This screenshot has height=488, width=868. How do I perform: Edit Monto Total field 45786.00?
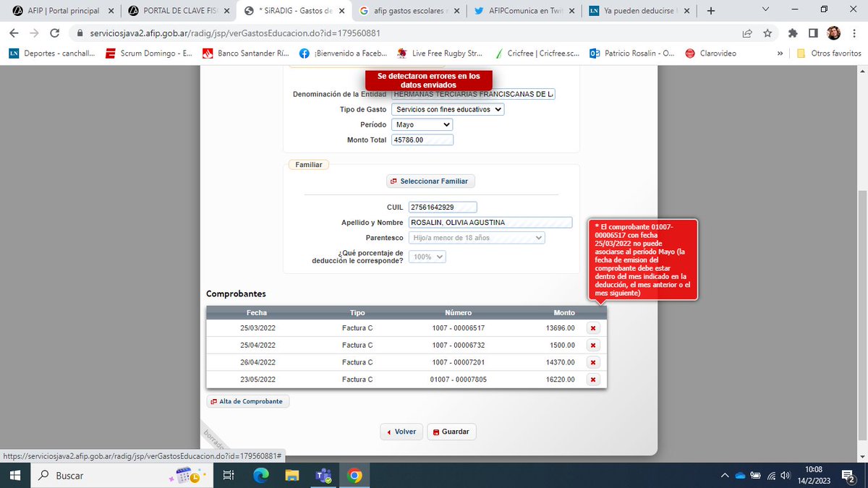pyautogui.click(x=422, y=140)
